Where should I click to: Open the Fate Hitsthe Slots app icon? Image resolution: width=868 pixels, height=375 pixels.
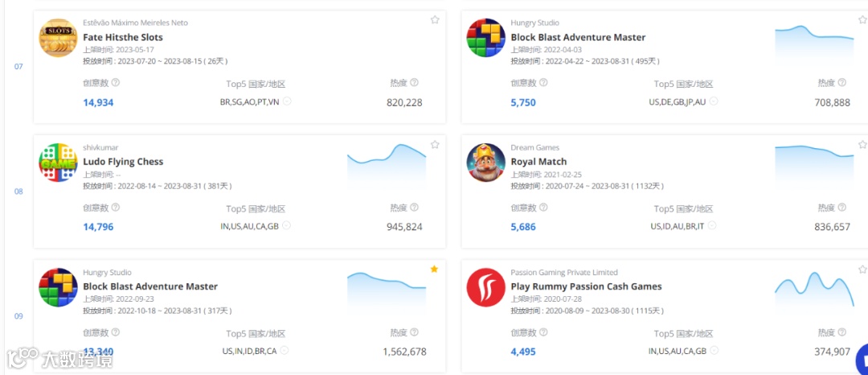click(58, 38)
